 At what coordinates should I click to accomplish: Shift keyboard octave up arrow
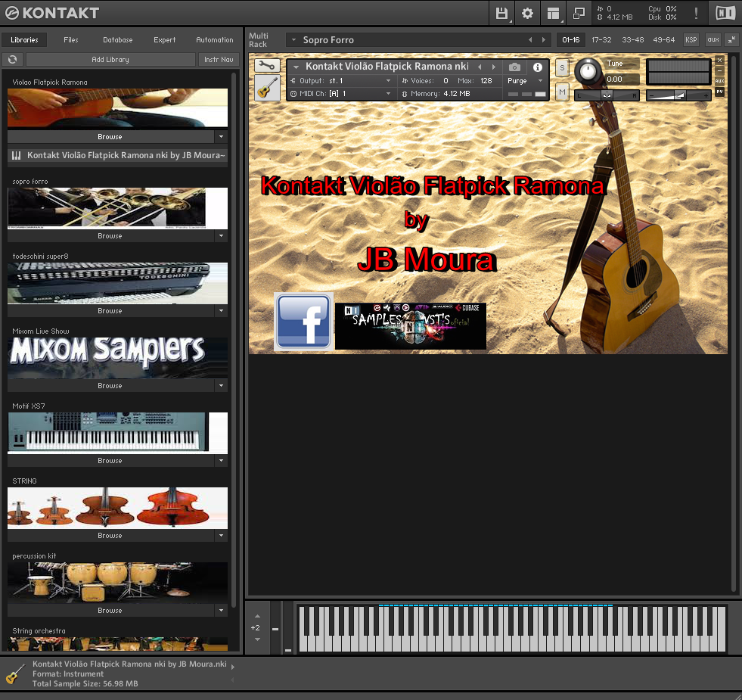[x=257, y=616]
